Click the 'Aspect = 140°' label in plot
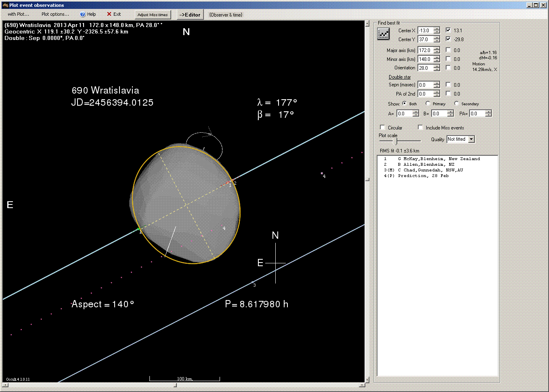 103,304
